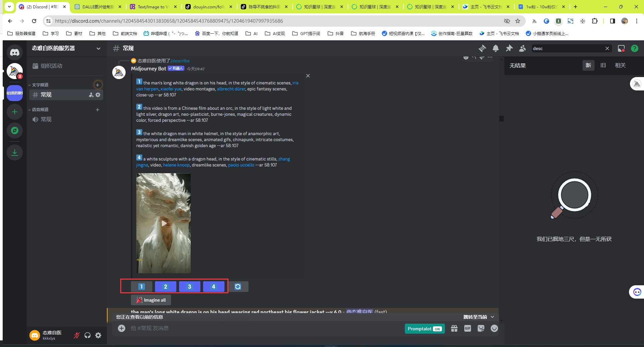Open sticker picker icon

[481, 328]
